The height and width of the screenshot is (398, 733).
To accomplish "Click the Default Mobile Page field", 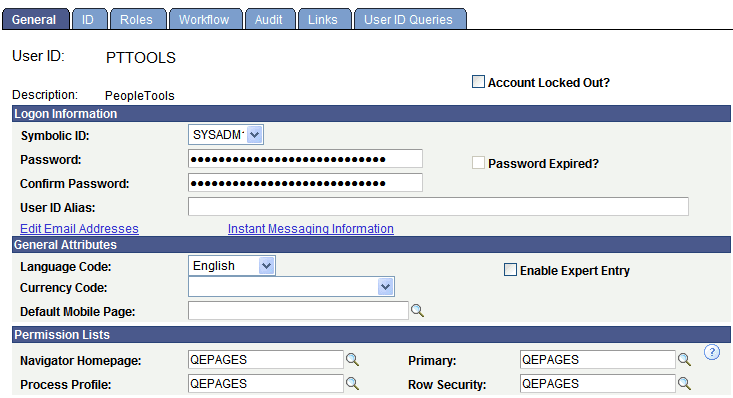I will tap(298, 311).
